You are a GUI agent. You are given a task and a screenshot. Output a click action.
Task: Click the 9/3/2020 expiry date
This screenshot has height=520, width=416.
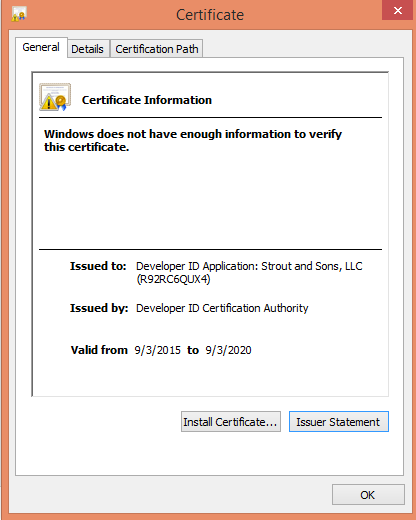pos(228,350)
